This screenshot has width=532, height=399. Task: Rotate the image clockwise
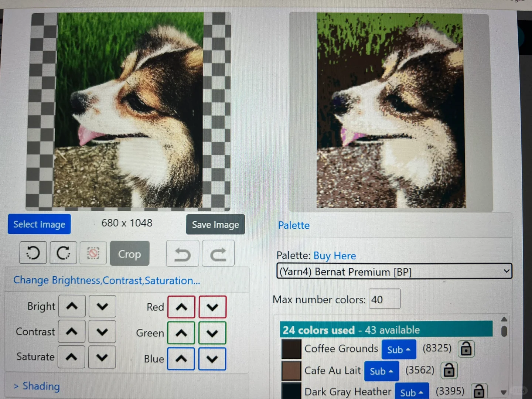(63, 253)
